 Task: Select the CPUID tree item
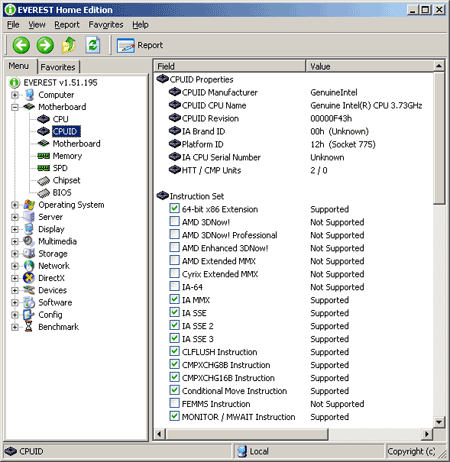[x=66, y=131]
